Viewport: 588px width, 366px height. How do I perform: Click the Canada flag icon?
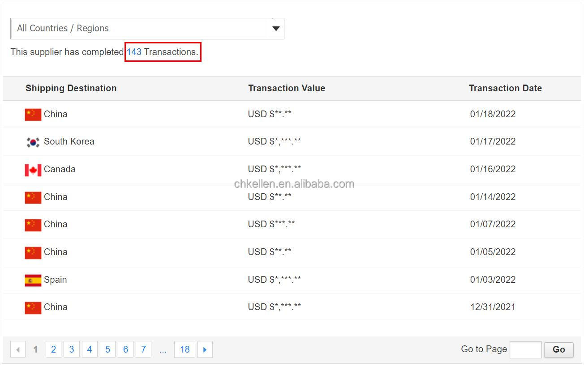pos(33,170)
